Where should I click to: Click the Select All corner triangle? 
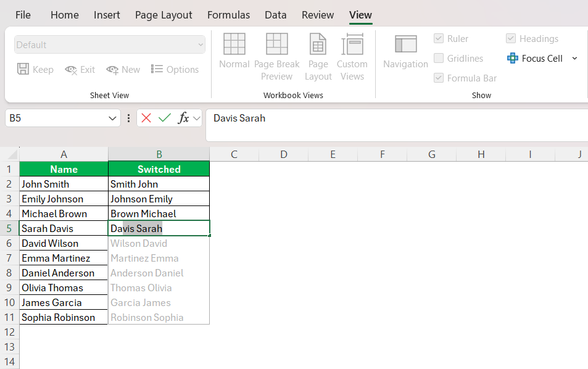13,154
